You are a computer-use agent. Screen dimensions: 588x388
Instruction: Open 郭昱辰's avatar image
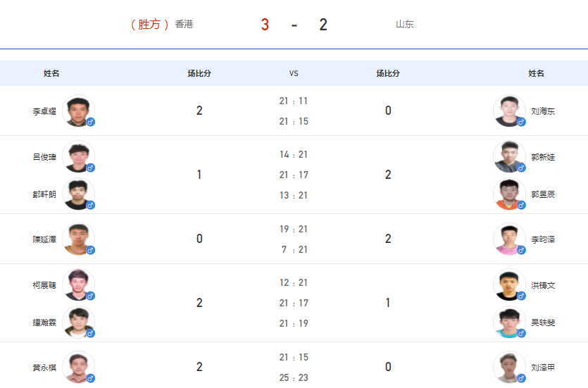(x=509, y=194)
